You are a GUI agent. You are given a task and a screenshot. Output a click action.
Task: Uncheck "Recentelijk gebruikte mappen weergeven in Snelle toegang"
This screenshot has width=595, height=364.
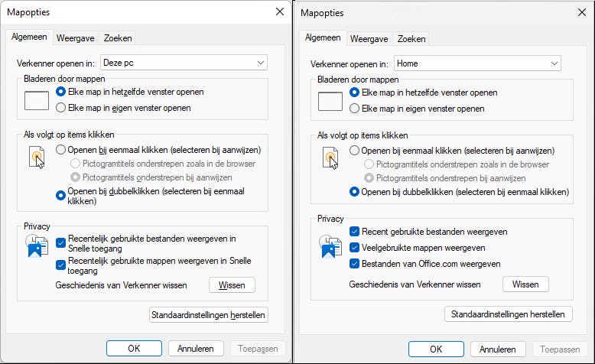(x=61, y=265)
